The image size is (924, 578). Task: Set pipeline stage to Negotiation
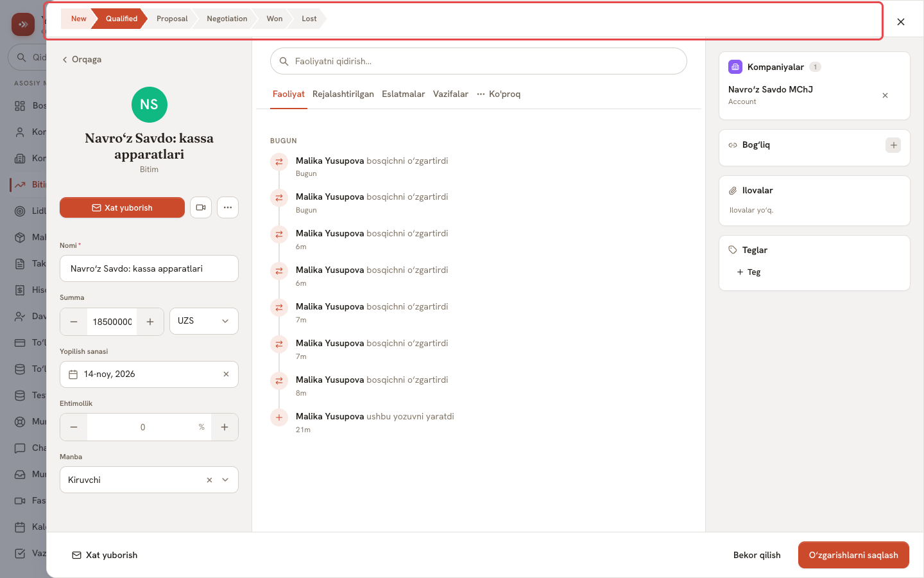(x=227, y=19)
